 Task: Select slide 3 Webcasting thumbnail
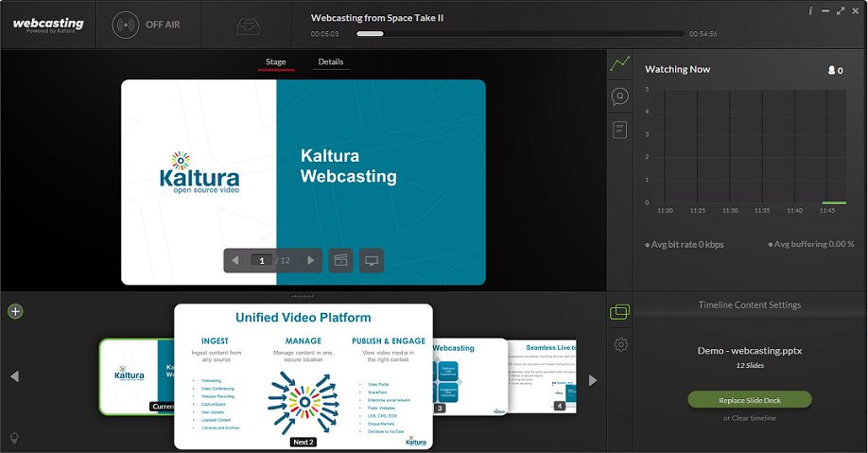coord(471,376)
